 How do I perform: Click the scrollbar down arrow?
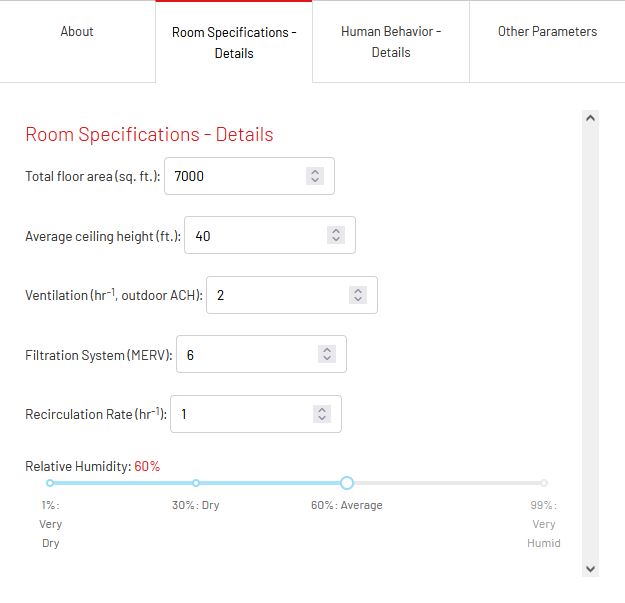[590, 569]
